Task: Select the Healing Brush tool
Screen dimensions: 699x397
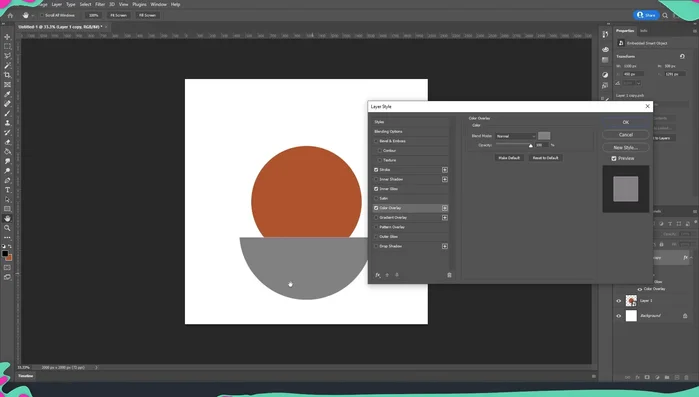Action: tap(8, 104)
